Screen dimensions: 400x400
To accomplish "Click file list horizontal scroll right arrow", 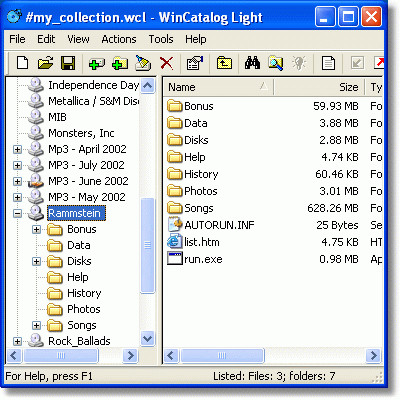I will point(373,355).
